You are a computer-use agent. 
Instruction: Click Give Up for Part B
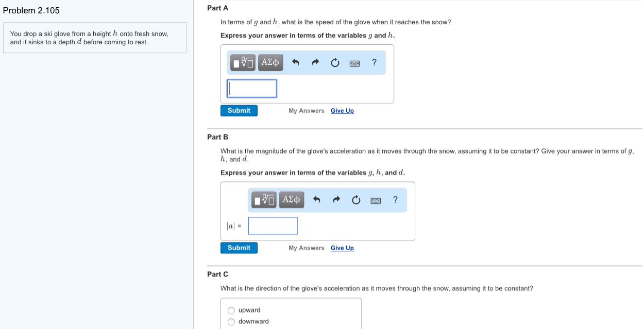point(342,248)
